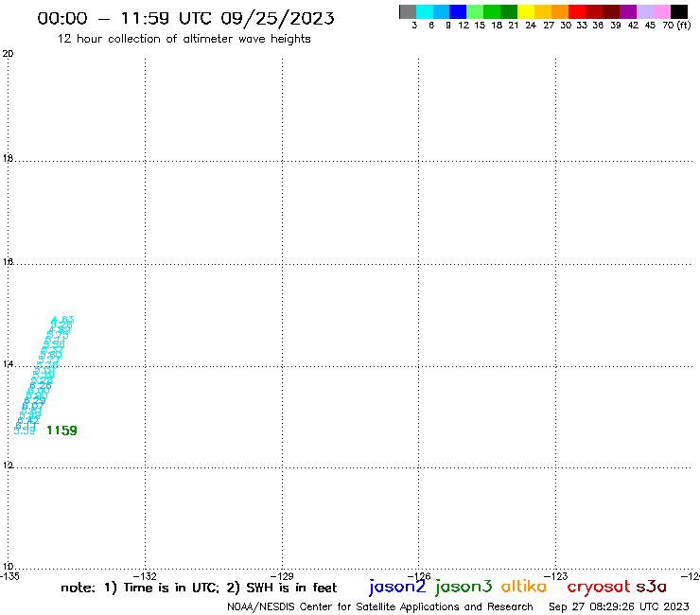
Task: Click the 00:00 – 11:59 UTC date title
Action: click(185, 18)
